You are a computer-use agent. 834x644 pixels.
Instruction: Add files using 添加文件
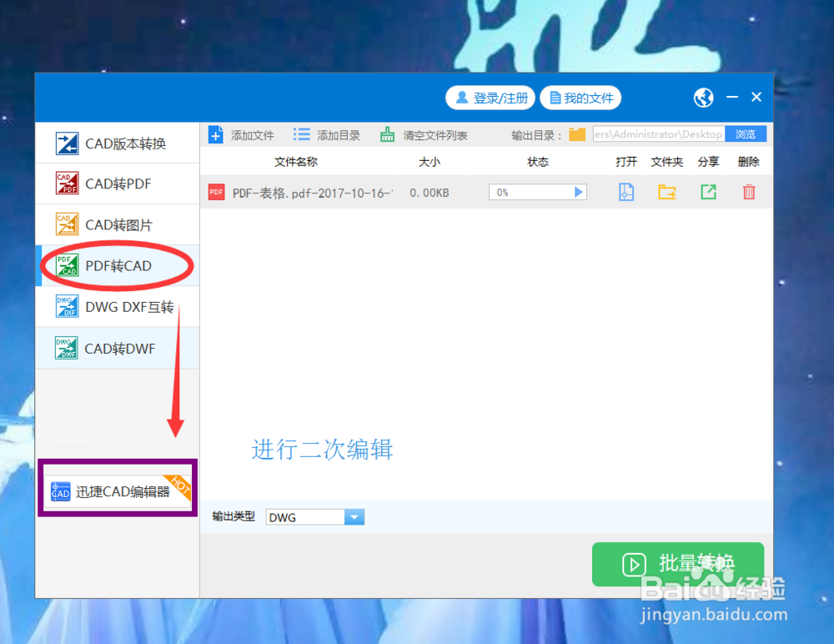(x=242, y=134)
